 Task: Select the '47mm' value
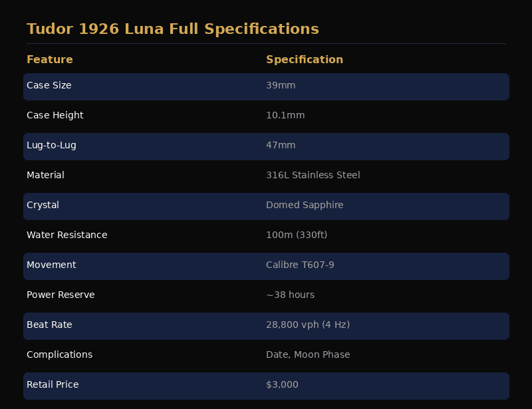281,145
